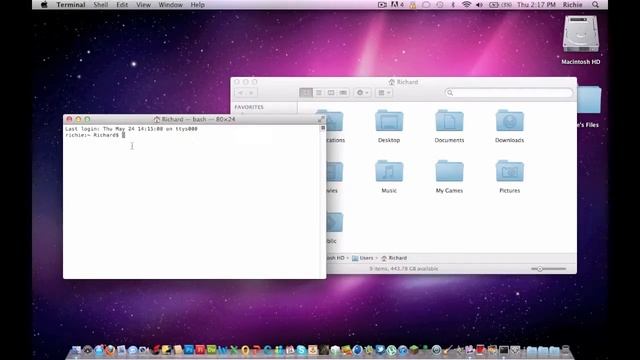Open the Time Machine menu bar icon
Screen dimensions: 640x360
[x=440, y=5]
